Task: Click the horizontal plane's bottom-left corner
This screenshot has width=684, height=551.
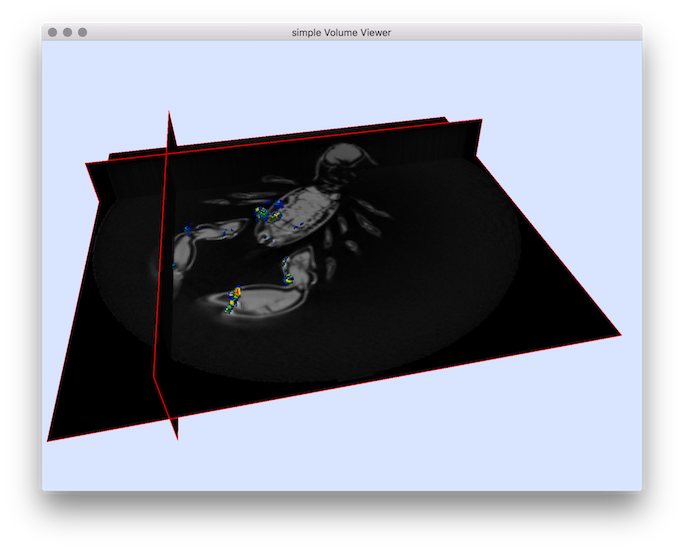Action: point(48,440)
